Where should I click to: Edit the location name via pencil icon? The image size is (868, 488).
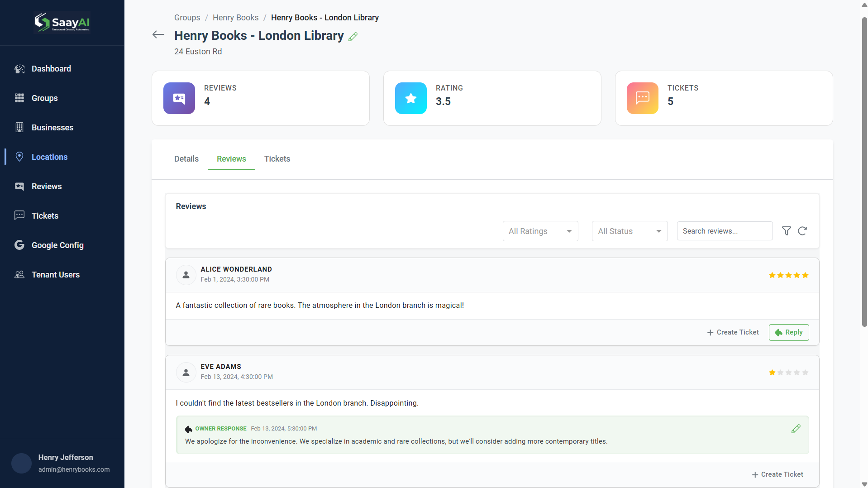pos(353,37)
